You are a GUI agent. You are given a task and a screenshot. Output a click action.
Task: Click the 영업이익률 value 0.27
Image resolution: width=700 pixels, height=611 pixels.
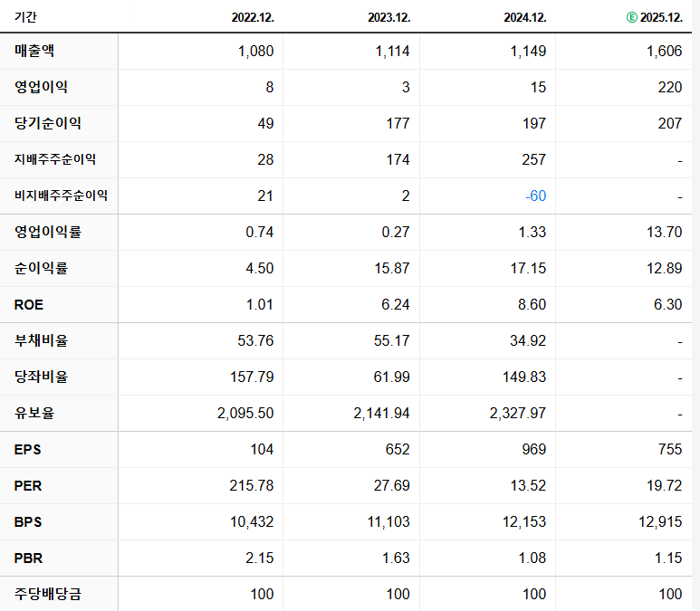396,232
